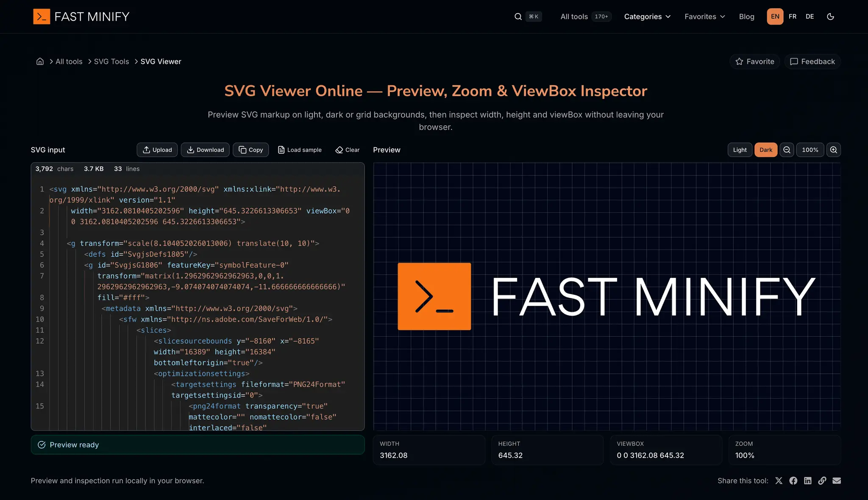Image resolution: width=868 pixels, height=500 pixels.
Task: Select the Dark preview background
Action: click(766, 150)
